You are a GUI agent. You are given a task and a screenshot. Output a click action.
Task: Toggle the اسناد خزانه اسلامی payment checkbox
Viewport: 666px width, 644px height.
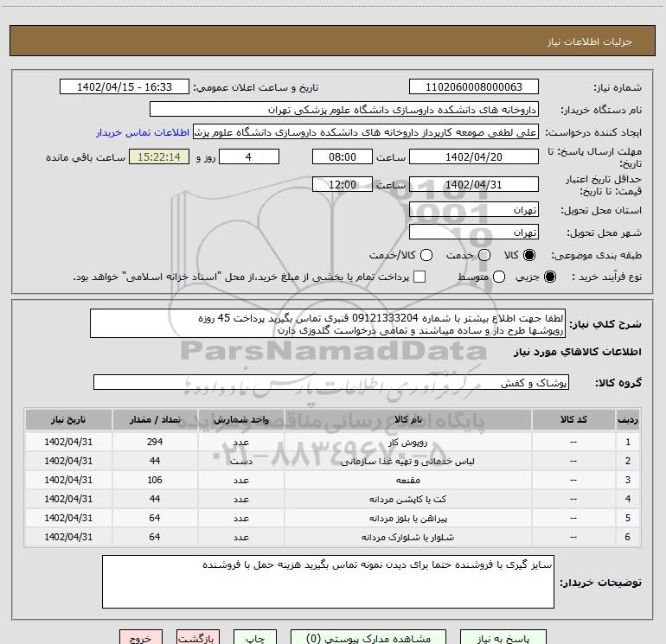click(419, 277)
